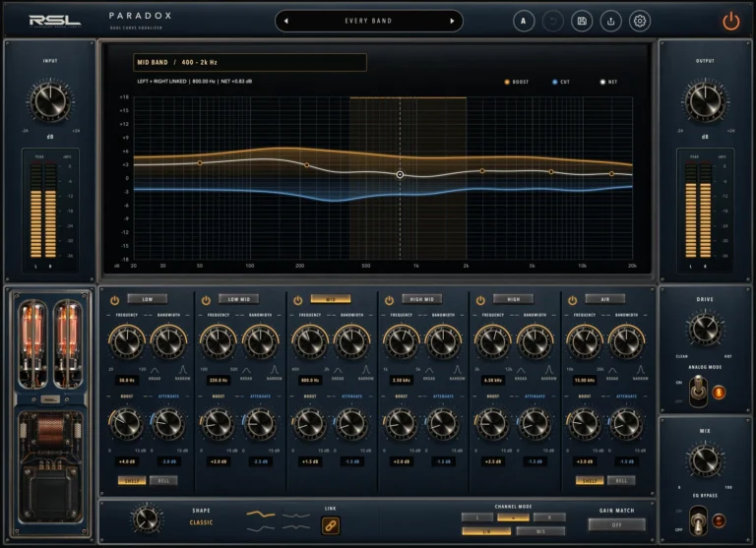Viewport: 756px width, 548px height.
Task: Select the top-right shape curve icon
Action: point(296,516)
